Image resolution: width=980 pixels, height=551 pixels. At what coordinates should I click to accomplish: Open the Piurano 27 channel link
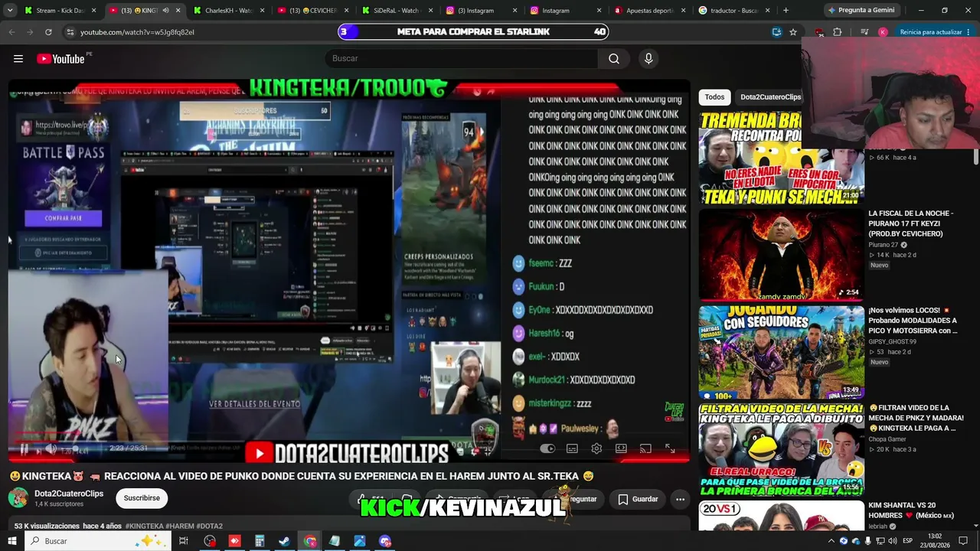[884, 245]
